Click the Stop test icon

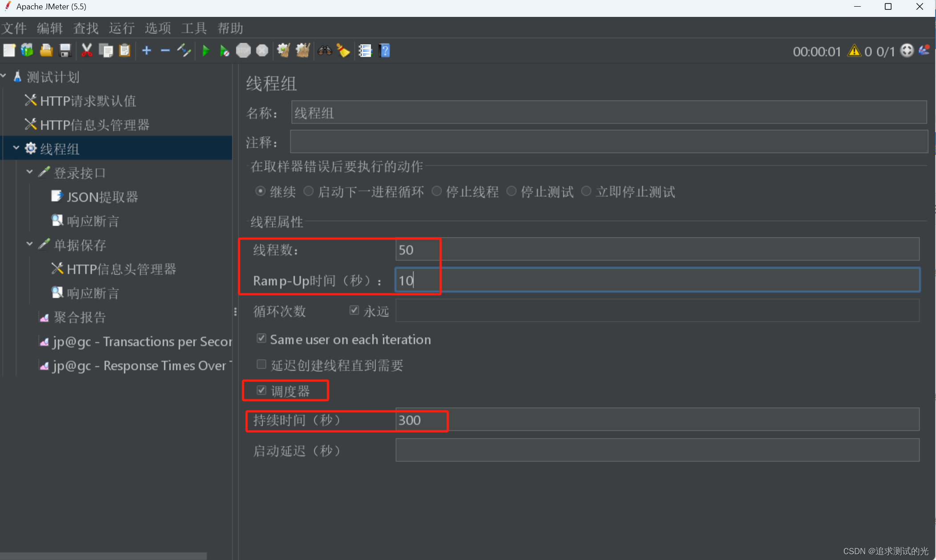(x=243, y=51)
